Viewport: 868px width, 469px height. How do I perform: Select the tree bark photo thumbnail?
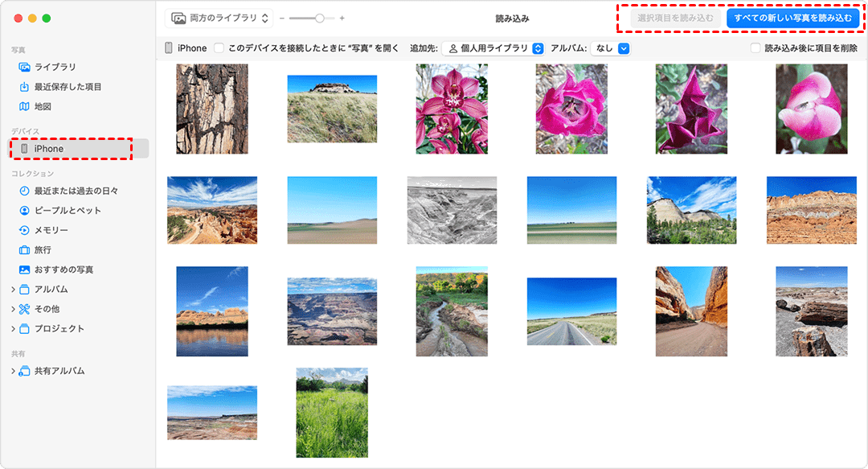tap(212, 109)
